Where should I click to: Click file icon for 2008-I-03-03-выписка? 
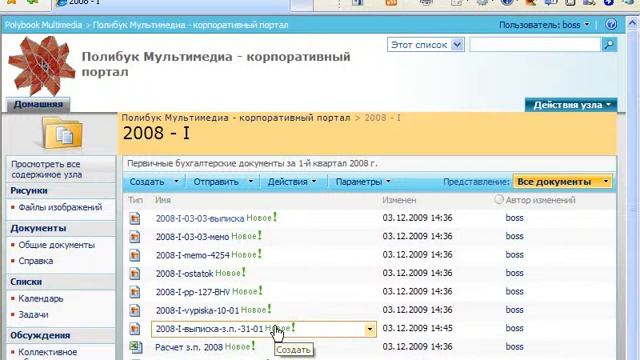click(135, 218)
